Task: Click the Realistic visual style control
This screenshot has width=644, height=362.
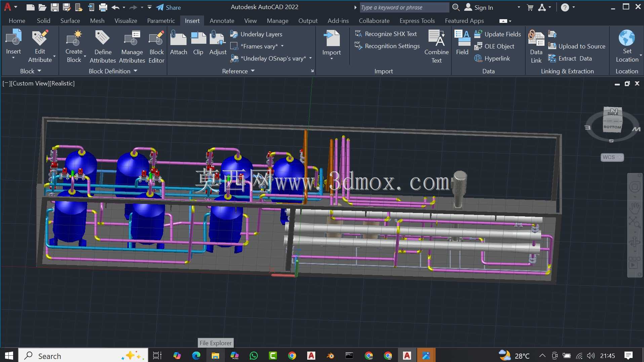Action: coord(62,83)
